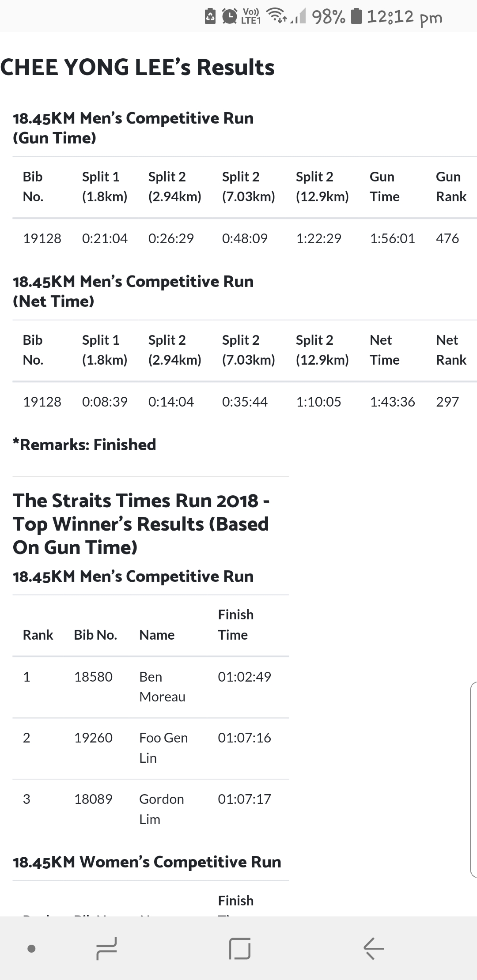Tap the Net Time column header
Screen dimensions: 477x980
point(384,350)
